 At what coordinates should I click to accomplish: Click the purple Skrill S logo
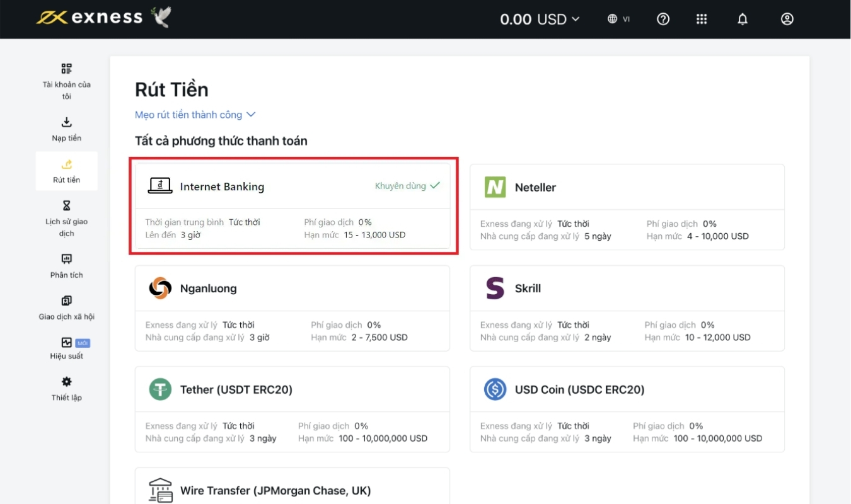coord(495,289)
